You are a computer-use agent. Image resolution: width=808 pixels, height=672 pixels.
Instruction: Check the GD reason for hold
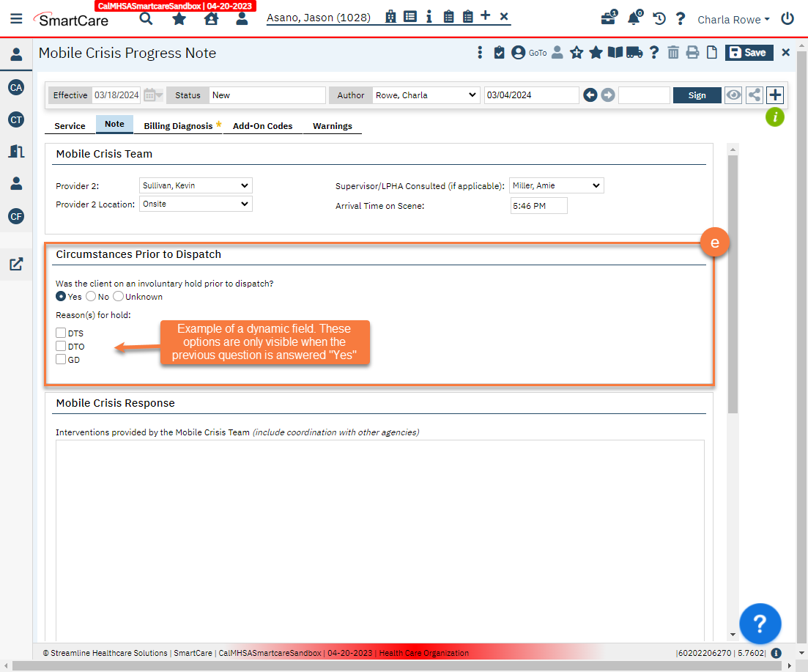tap(62, 359)
